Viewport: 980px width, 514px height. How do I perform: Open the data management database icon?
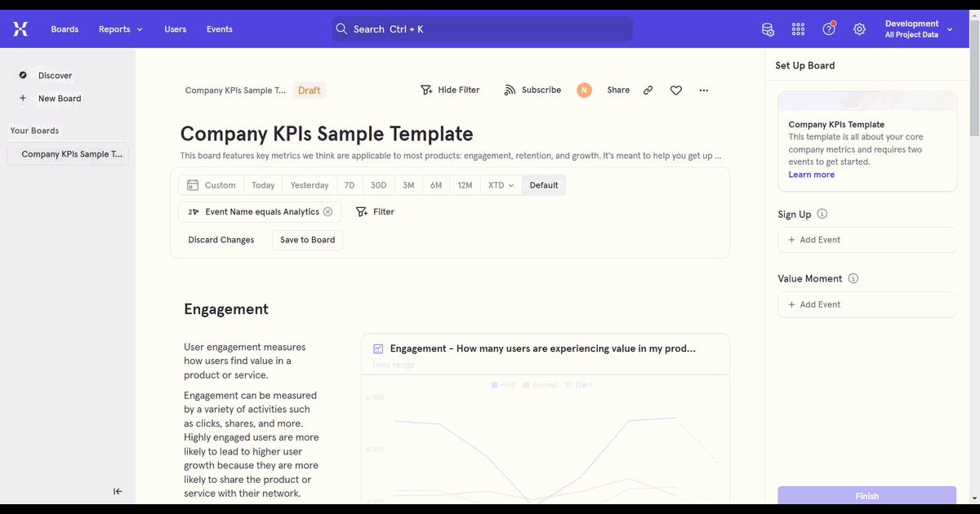pyautogui.click(x=768, y=29)
